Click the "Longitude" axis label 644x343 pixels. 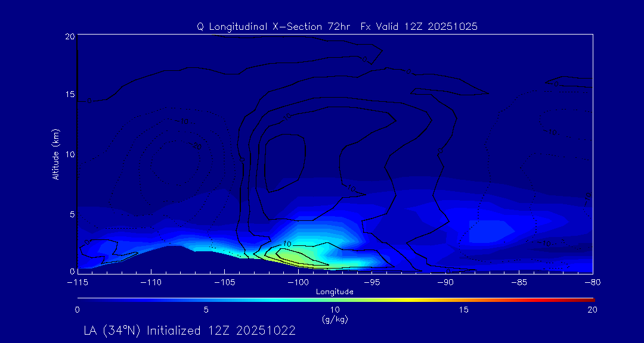tap(335, 292)
